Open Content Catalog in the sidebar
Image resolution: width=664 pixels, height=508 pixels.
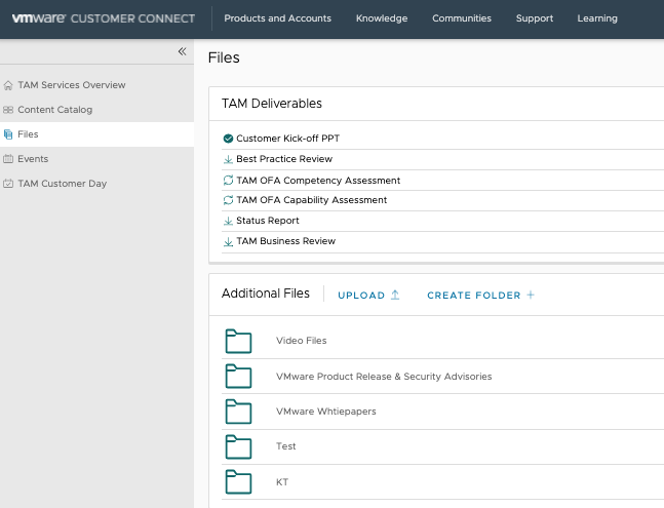54,110
